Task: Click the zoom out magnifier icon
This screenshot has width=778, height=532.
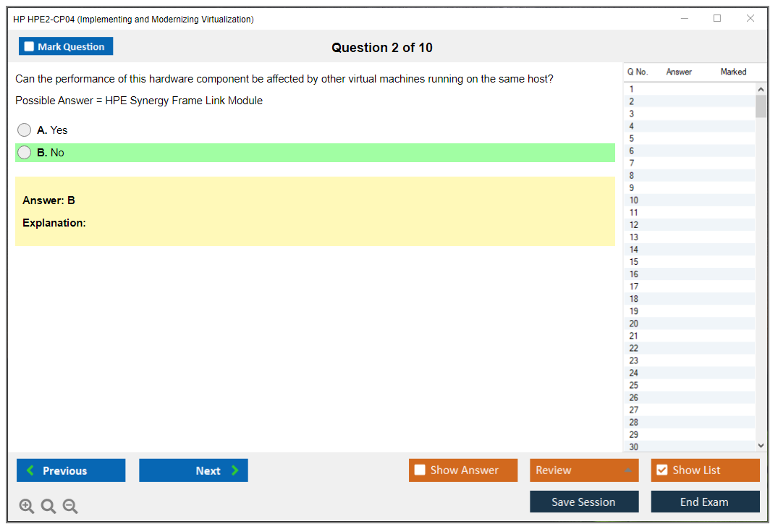Action: 70,507
